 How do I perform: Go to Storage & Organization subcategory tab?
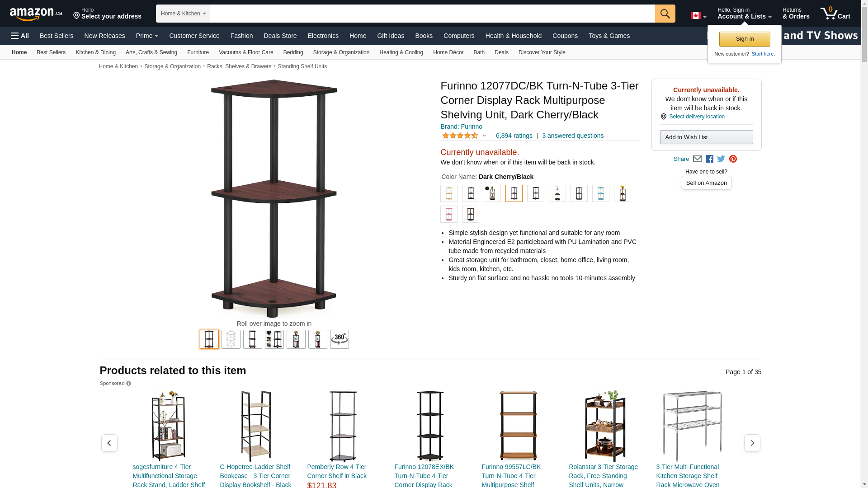[x=341, y=52]
